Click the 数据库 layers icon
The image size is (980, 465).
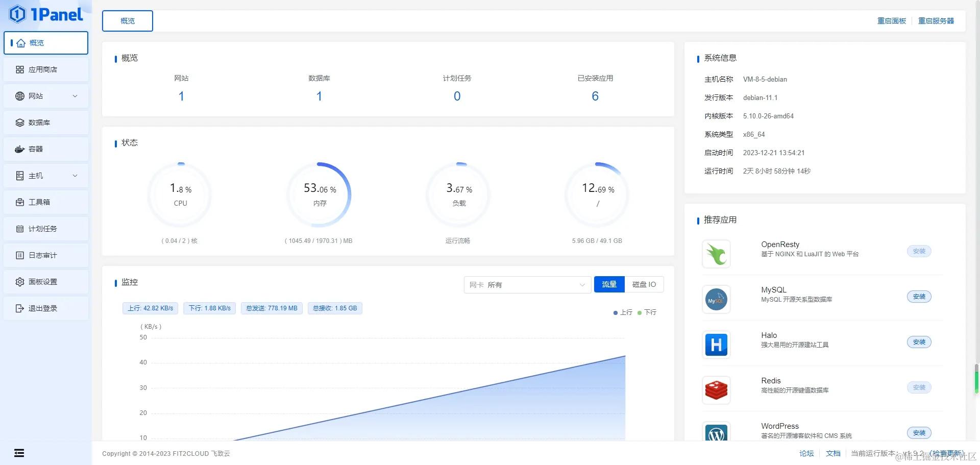click(20, 123)
